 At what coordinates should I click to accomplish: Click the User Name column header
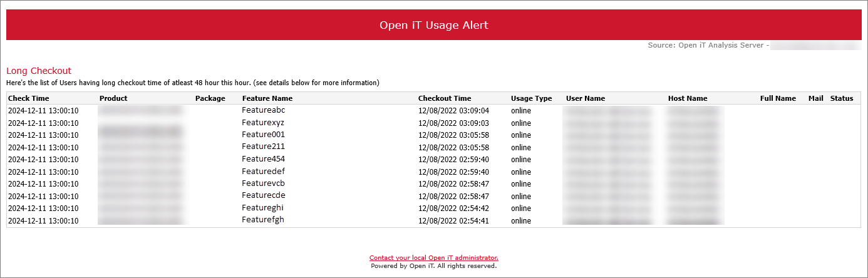[585, 98]
